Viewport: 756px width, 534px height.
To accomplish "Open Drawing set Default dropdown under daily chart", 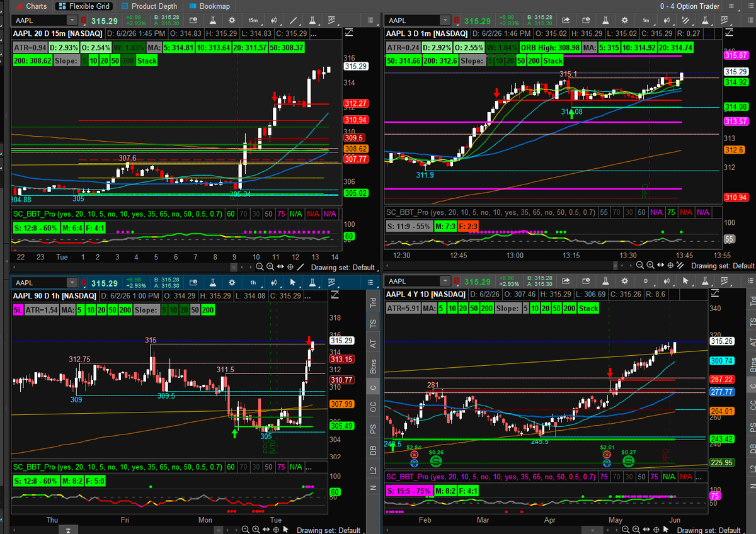I will pos(708,530).
